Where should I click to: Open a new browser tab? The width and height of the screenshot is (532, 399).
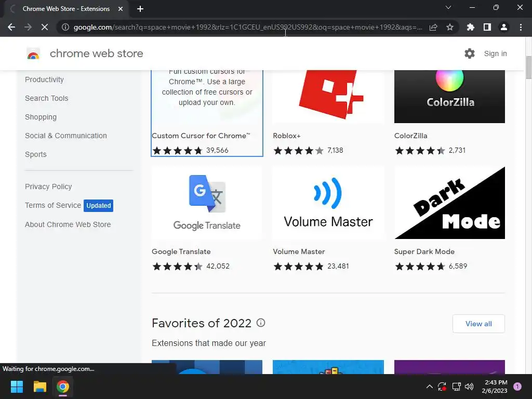(140, 9)
